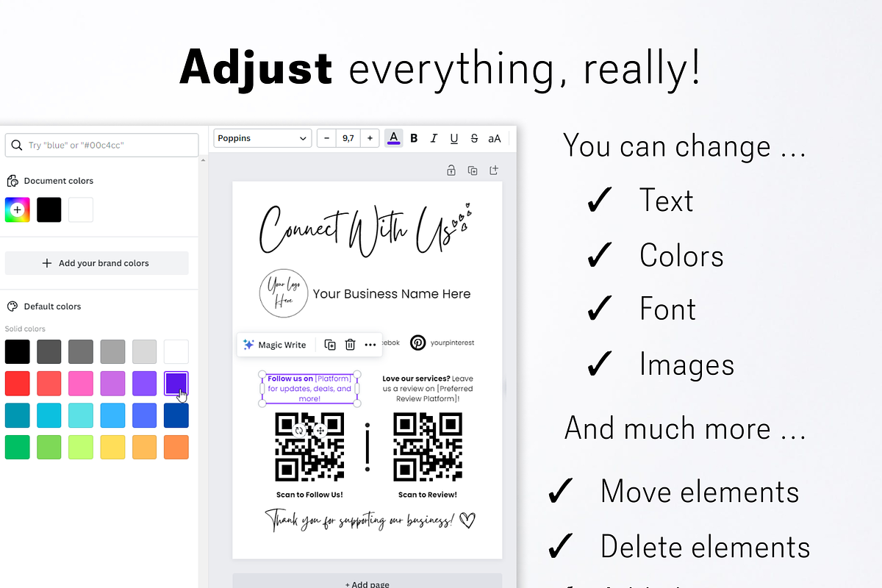
Task: Click the move handle below text box
Action: [320, 431]
